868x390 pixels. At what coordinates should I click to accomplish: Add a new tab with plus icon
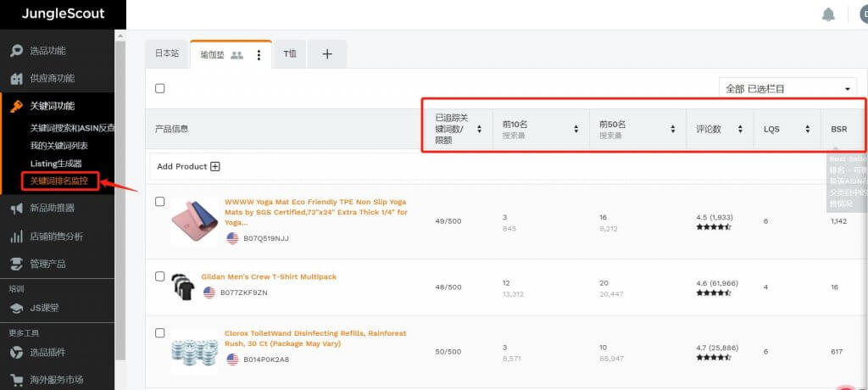[x=327, y=53]
